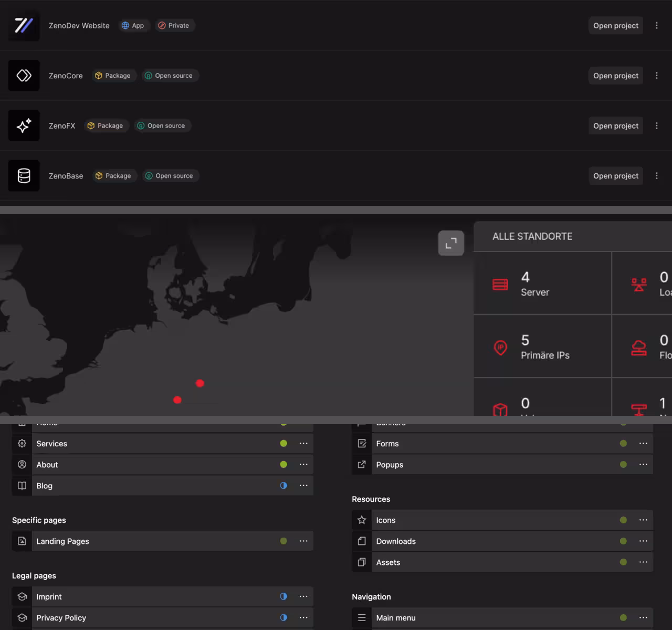The height and width of the screenshot is (630, 672).
Task: Click the ZenoFX sparkle icon
Action: click(x=24, y=125)
